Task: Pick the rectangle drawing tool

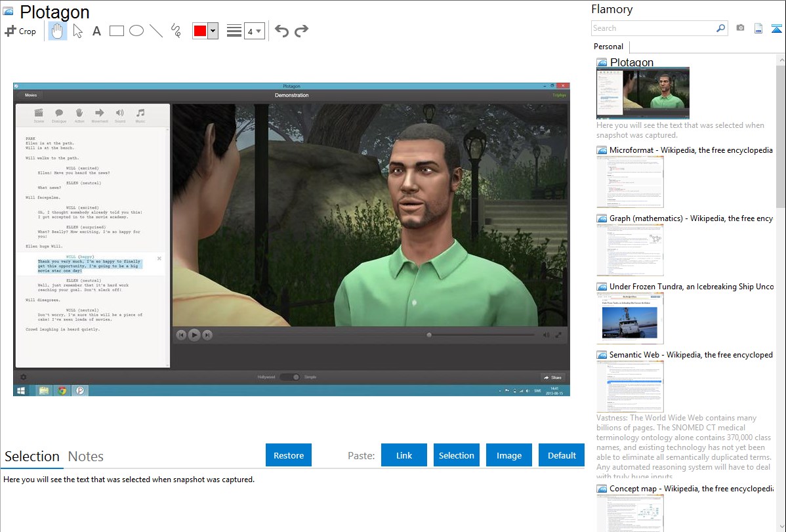Action: click(116, 31)
